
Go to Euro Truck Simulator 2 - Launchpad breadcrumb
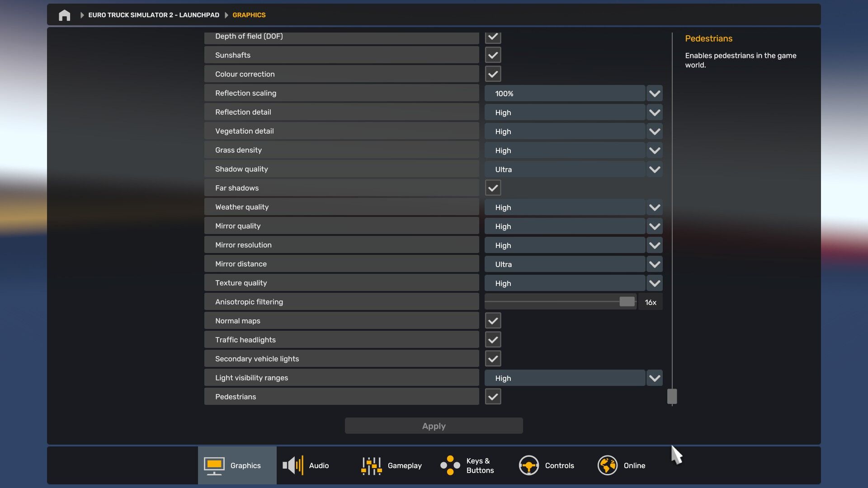154,15
